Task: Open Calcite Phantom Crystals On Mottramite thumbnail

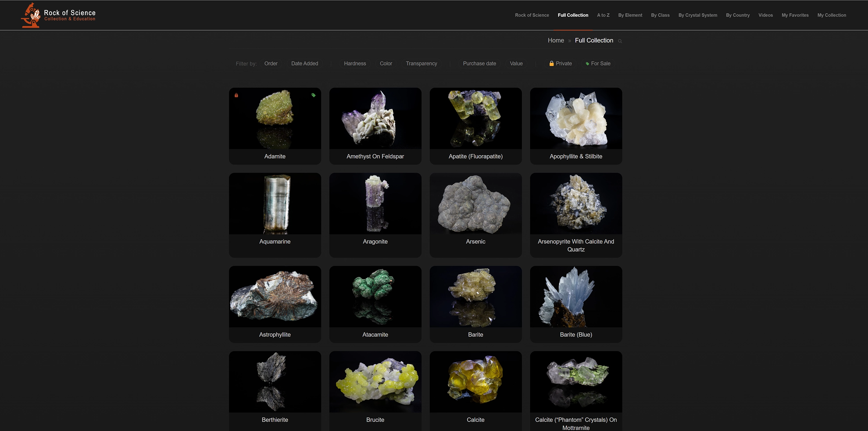Action: (x=576, y=382)
